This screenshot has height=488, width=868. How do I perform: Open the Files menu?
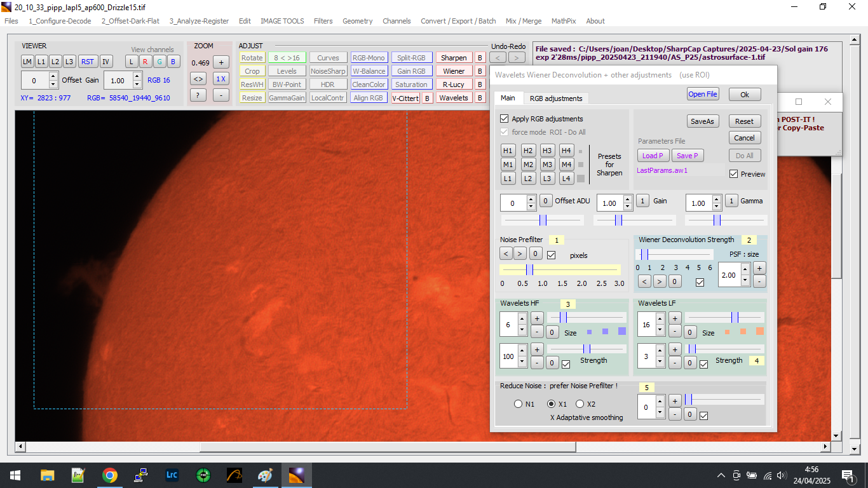pos(11,21)
